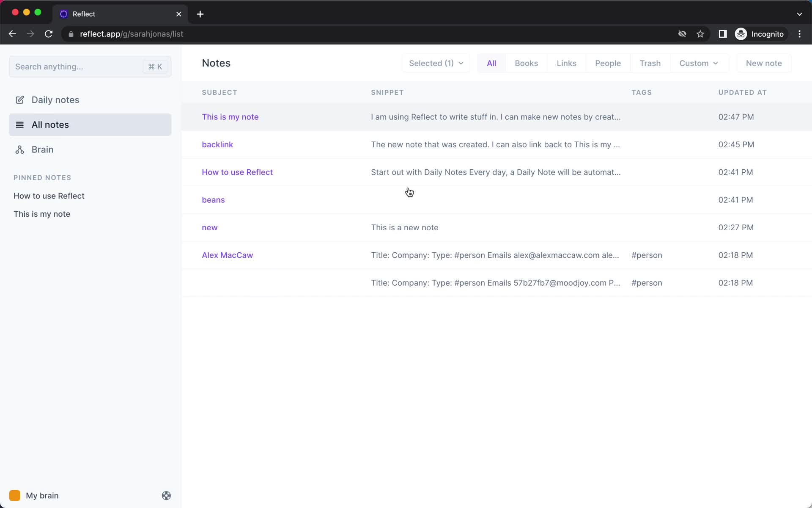Click the orange My brain swatch
The height and width of the screenshot is (508, 812).
pos(15,495)
